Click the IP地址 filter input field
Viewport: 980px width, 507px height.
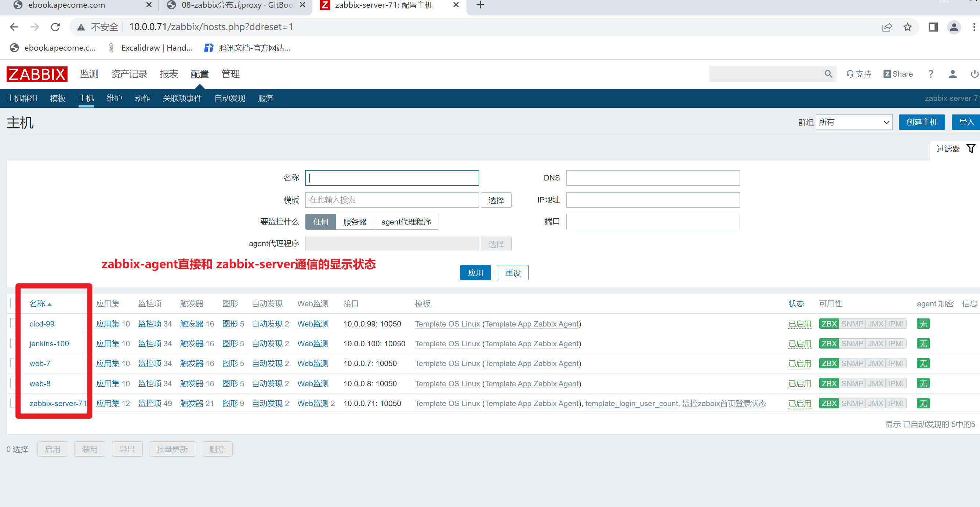click(x=653, y=200)
